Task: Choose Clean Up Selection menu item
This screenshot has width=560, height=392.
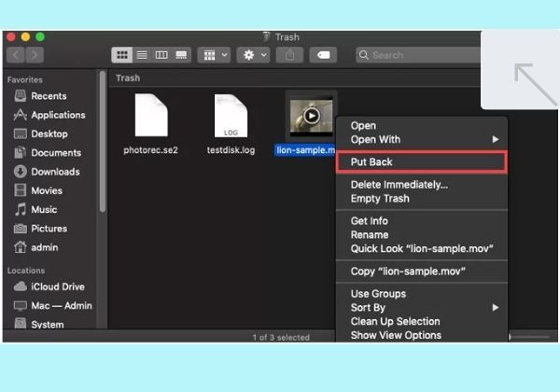Action: coord(422,322)
